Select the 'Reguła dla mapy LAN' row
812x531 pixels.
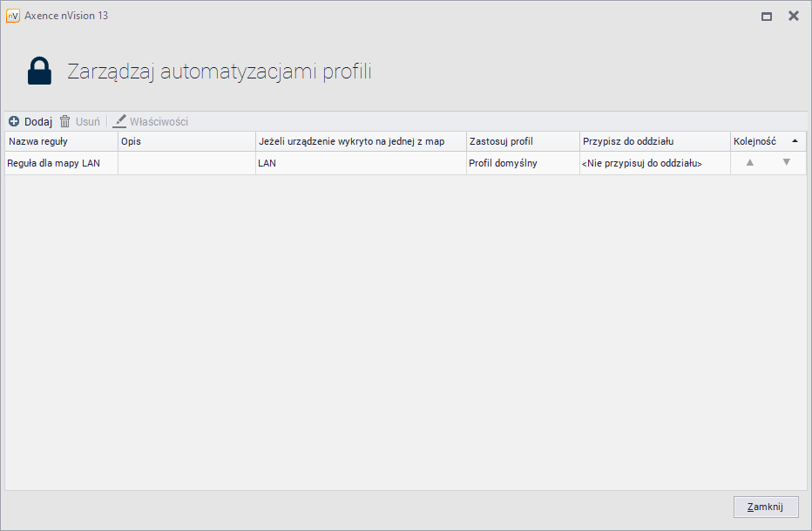[61, 163]
